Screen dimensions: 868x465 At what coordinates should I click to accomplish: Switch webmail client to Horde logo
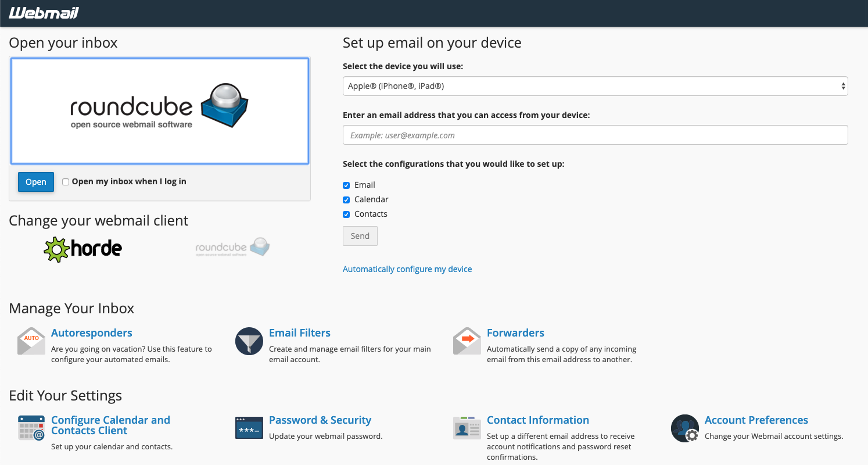(x=83, y=249)
